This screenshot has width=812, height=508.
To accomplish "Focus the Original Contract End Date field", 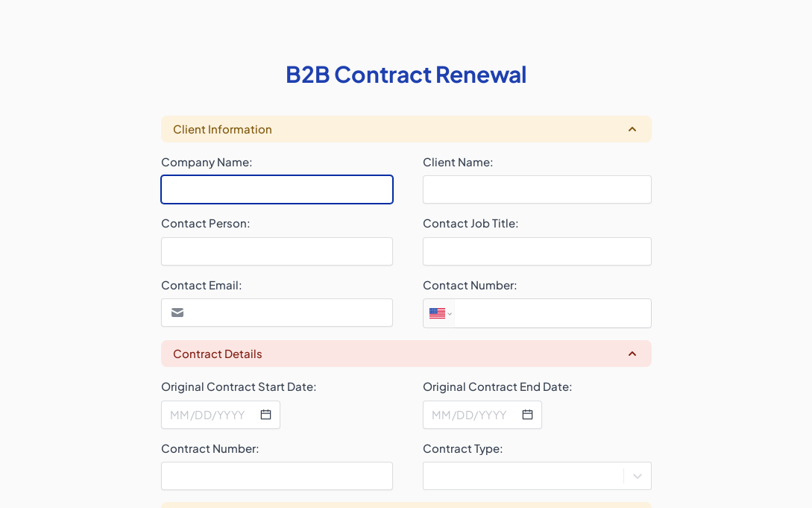I will coord(470,415).
